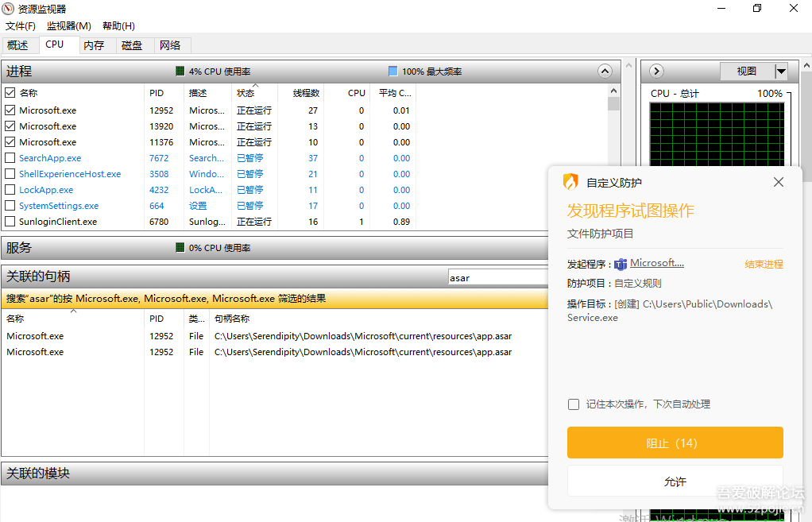Expand the 关联的模块 section header
The width and height of the screenshot is (812, 522).
[x=274, y=474]
